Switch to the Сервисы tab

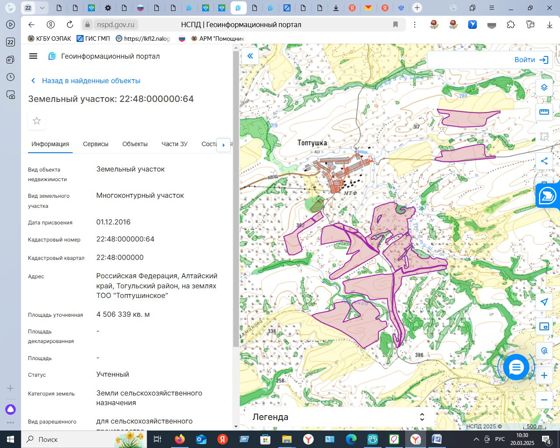tap(95, 144)
